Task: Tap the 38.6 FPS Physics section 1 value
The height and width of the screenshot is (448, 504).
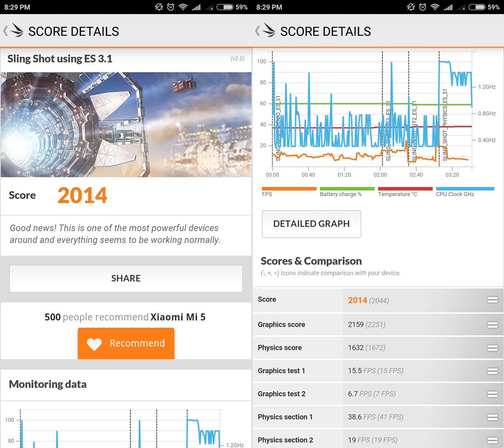Action: [x=376, y=417]
